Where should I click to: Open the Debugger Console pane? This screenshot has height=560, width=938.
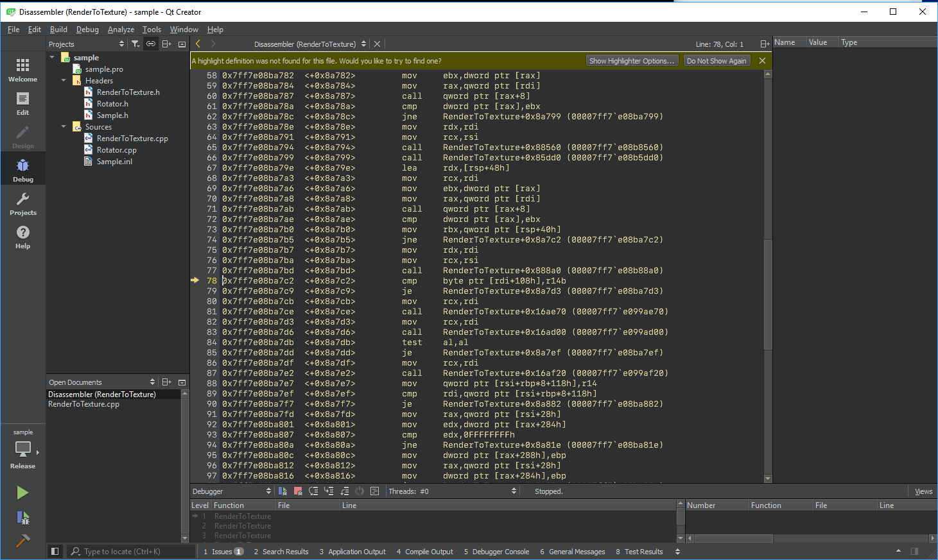tap(496, 551)
